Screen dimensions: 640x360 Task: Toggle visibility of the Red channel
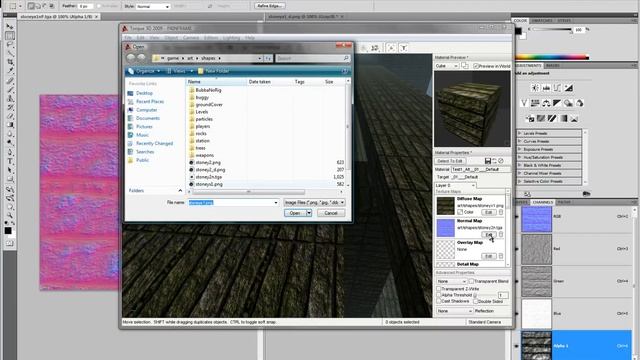pos(517,249)
